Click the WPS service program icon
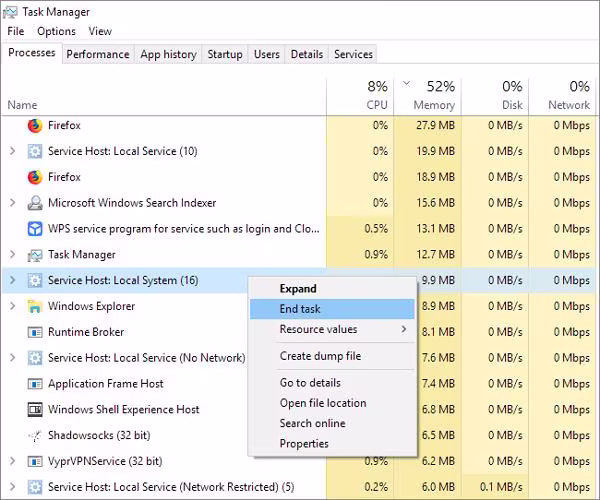 (x=35, y=229)
